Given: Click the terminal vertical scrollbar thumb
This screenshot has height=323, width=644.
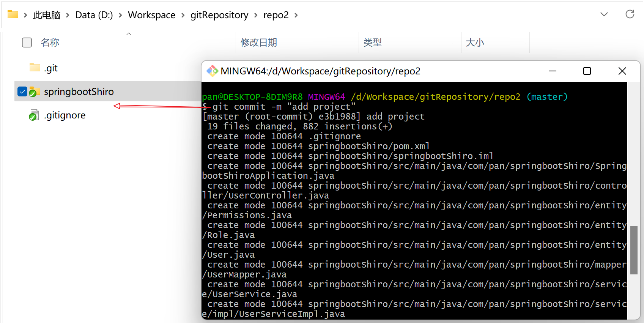Looking at the screenshot, I should pyautogui.click(x=634, y=250).
